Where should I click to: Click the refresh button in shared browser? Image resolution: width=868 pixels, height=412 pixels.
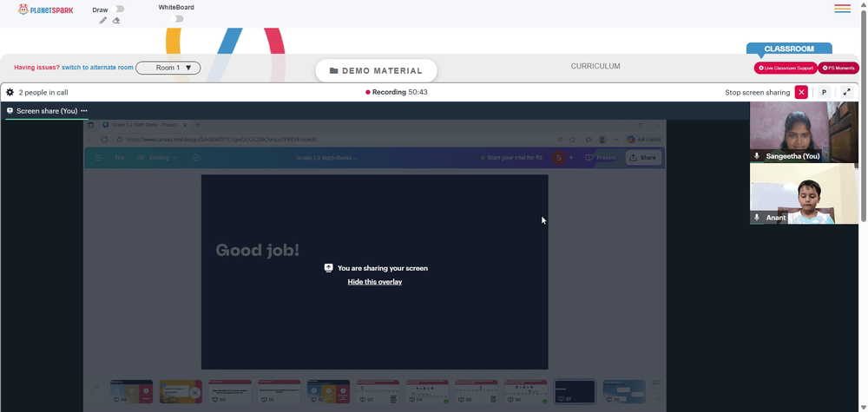pos(104,140)
